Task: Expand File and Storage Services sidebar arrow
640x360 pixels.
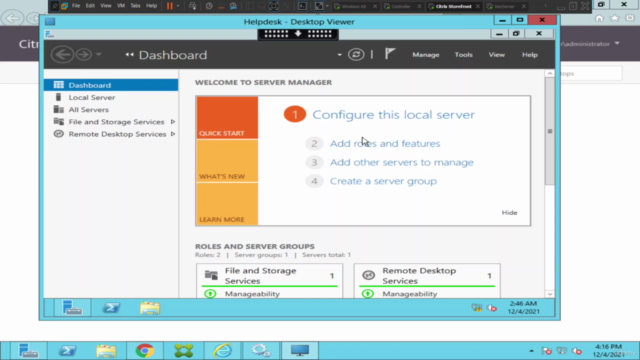Action: pos(173,122)
